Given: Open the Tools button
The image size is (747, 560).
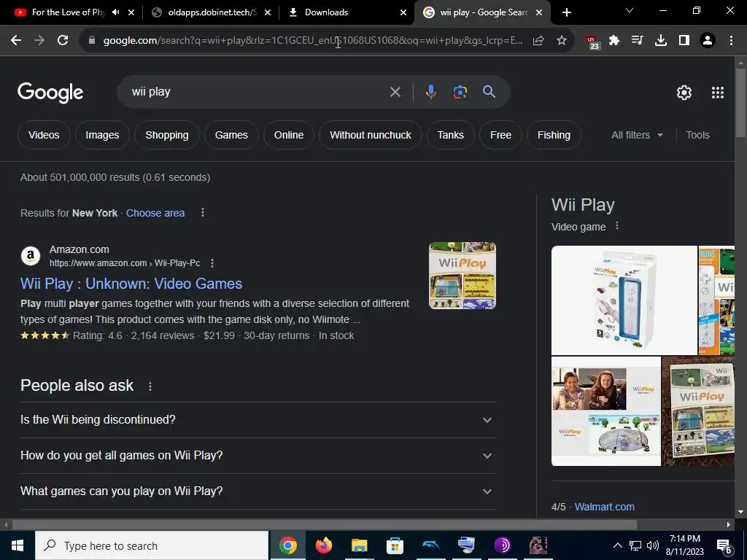Looking at the screenshot, I should click(x=697, y=135).
